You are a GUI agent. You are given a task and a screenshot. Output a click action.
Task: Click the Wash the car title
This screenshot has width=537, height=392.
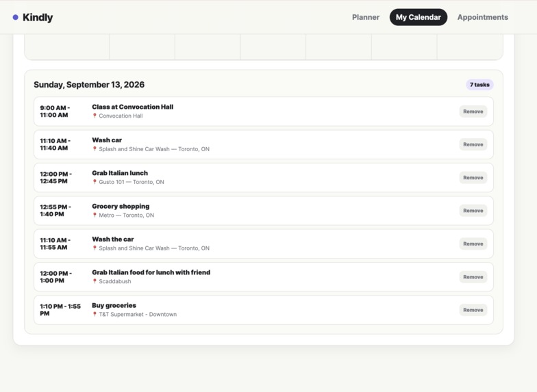tap(112, 239)
